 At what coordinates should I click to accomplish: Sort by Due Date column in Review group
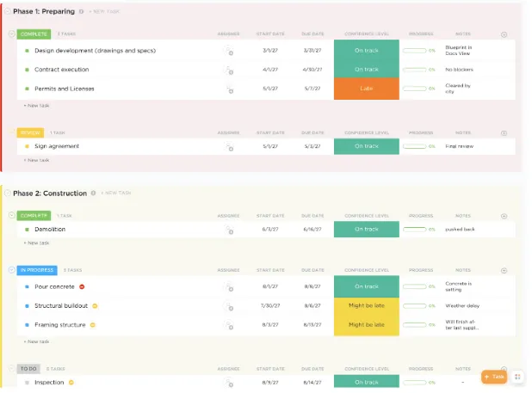coord(312,132)
